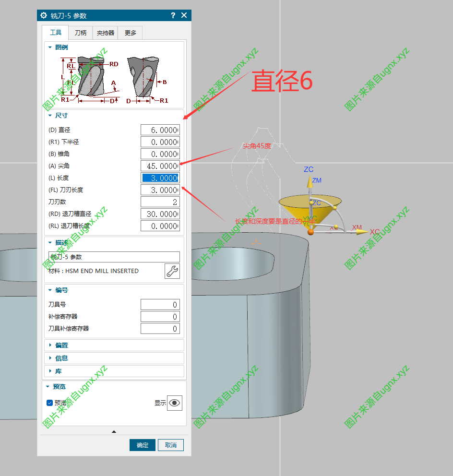Switch to the 刀柄 shank tab
Image resolution: width=453 pixels, height=476 pixels.
pos(81,33)
